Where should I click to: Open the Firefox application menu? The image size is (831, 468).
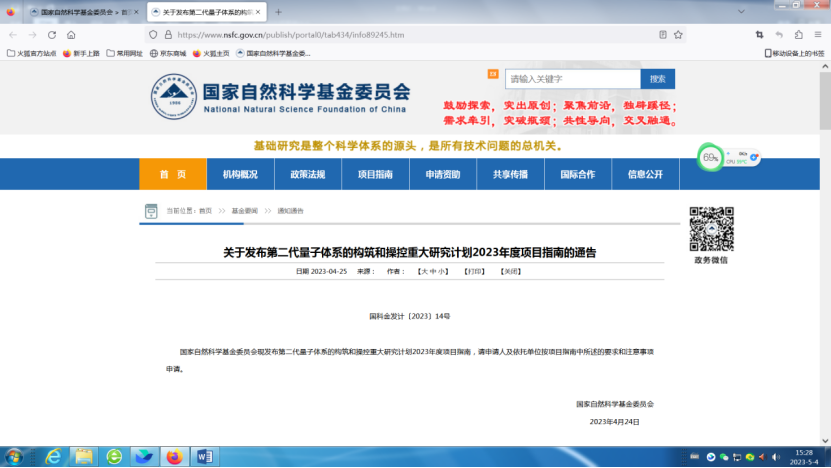point(816,34)
